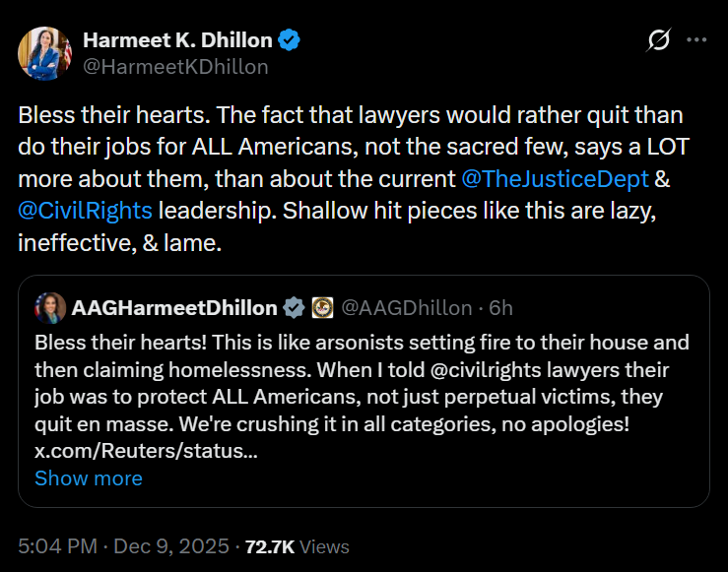Click the verified badge beside AAGHarmeetDhillon
This screenshot has width=728, height=572.
click(x=294, y=308)
